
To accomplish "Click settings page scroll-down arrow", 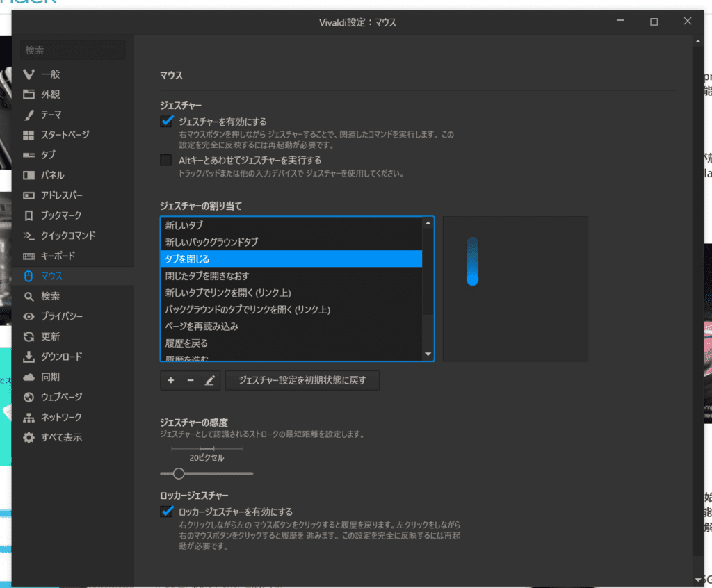I will tap(698, 580).
